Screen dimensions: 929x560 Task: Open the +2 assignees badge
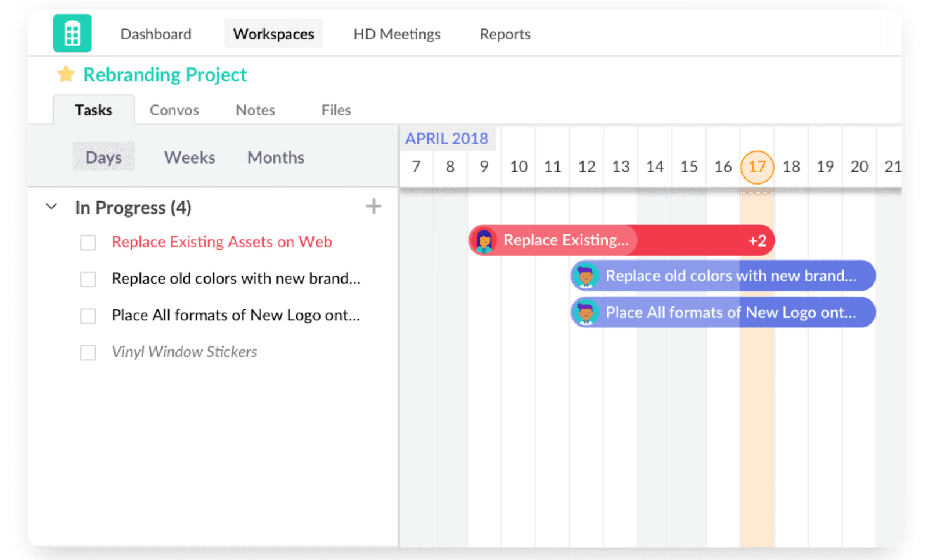click(x=757, y=241)
